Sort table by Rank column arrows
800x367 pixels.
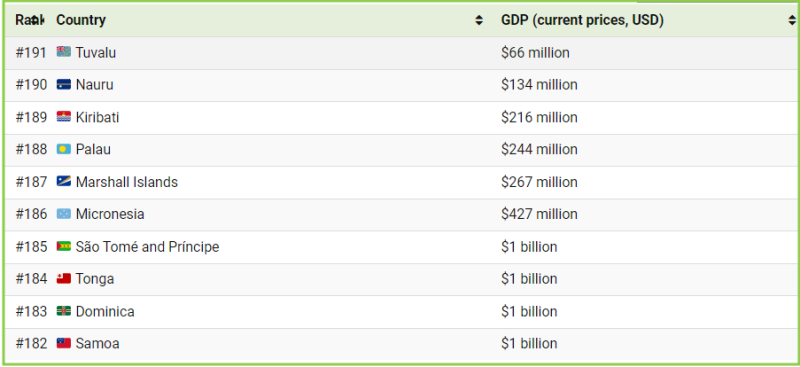[35, 20]
